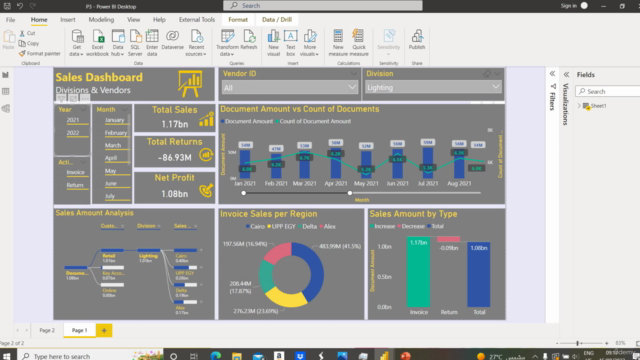Viewport: 640px width, 360px height.
Task: Select Invoice in the Activity slicer
Action: (x=76, y=172)
